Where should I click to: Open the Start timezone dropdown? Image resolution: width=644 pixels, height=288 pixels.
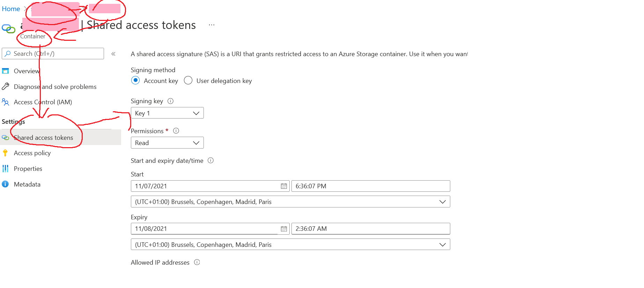[x=290, y=202]
